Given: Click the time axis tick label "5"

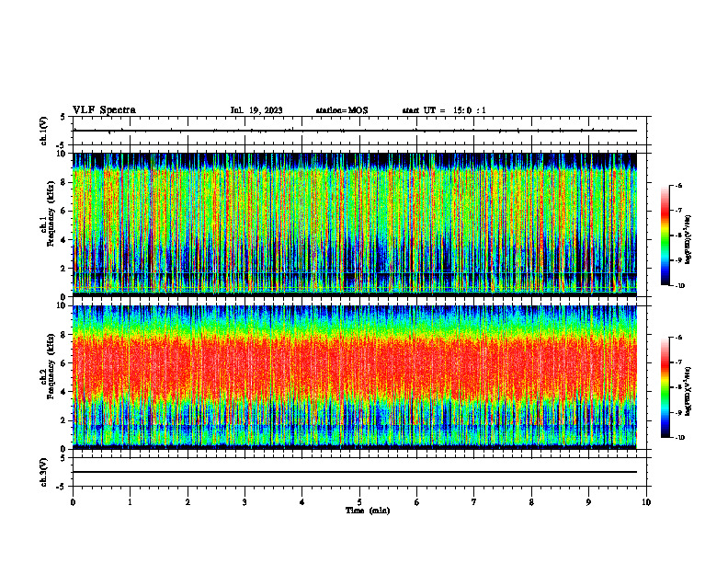Looking at the screenshot, I should pos(359,502).
